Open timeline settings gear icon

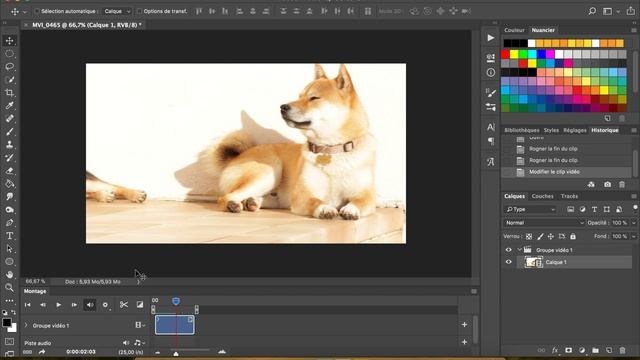click(105, 305)
